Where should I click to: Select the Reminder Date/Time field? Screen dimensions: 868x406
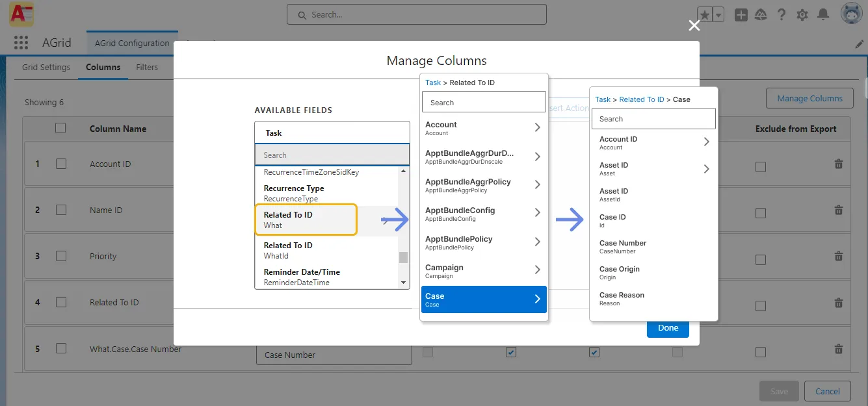pyautogui.click(x=326, y=277)
